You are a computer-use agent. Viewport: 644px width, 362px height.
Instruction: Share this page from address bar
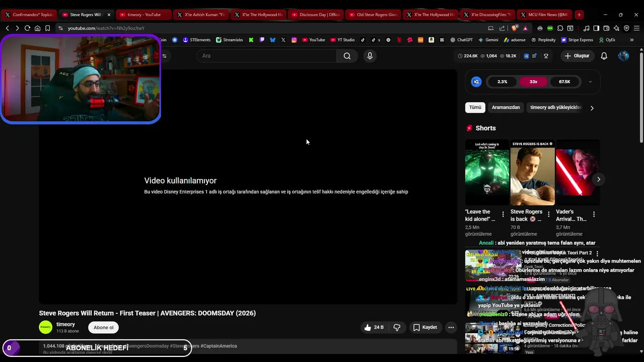(502, 28)
